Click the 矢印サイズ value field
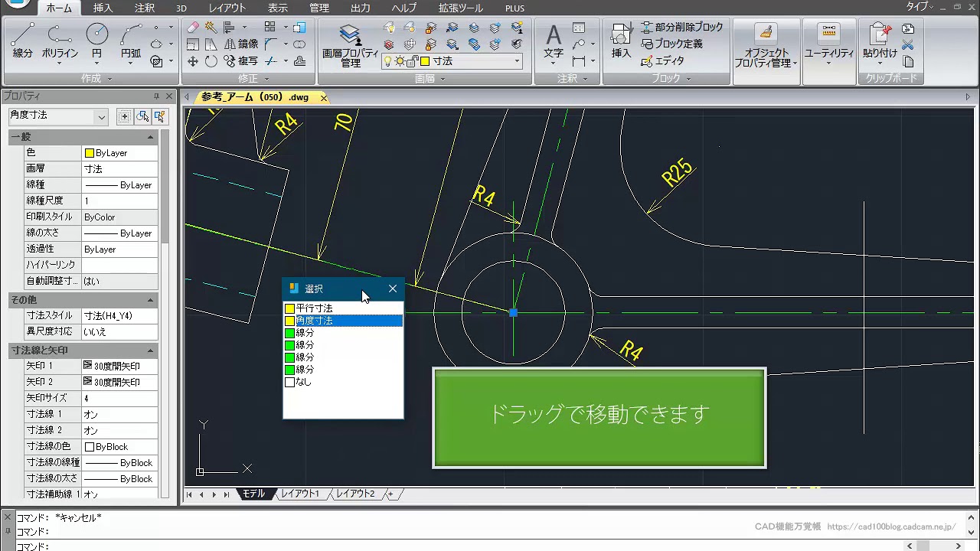 [119, 398]
